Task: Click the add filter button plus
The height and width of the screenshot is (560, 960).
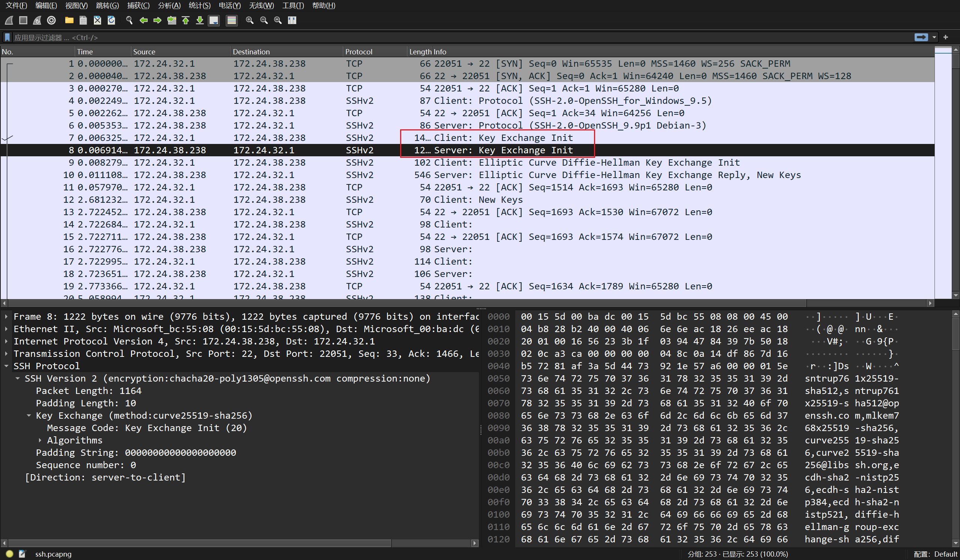Action: point(945,37)
